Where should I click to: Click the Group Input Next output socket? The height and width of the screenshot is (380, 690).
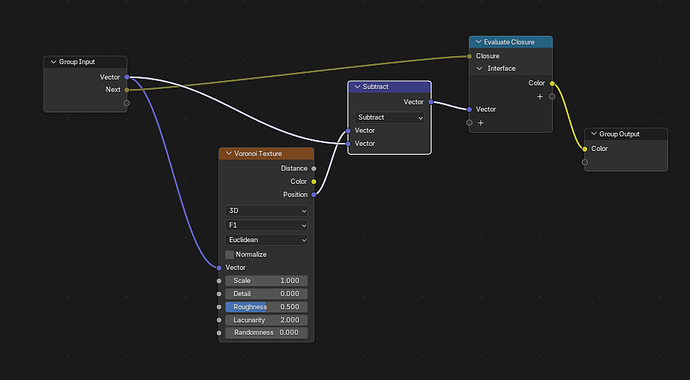click(x=127, y=90)
